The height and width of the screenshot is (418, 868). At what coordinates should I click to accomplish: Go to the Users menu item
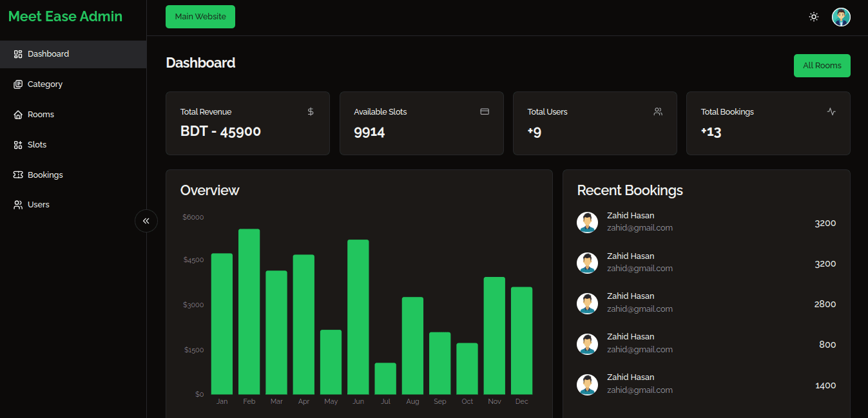point(39,205)
